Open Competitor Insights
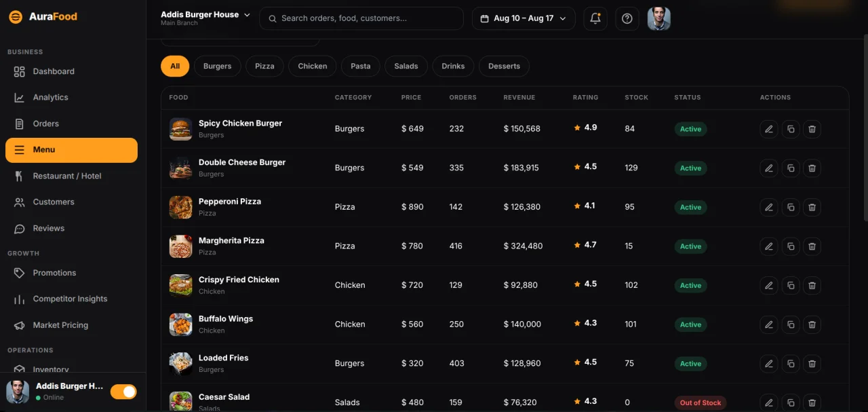 click(x=71, y=299)
